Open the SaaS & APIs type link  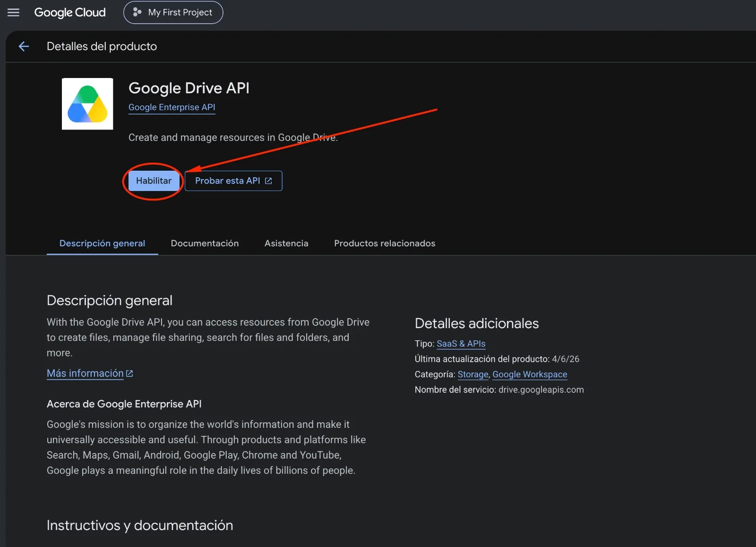(x=461, y=344)
